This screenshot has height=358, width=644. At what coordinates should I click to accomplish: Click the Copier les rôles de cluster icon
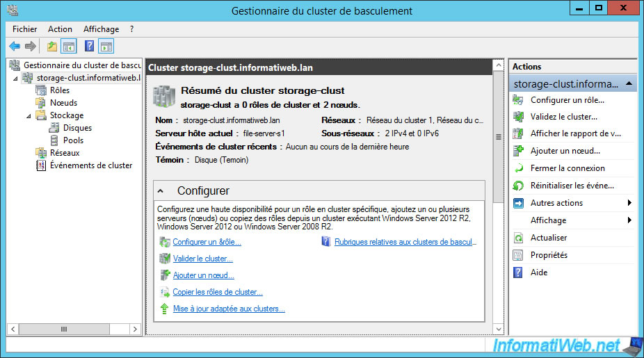(x=165, y=292)
